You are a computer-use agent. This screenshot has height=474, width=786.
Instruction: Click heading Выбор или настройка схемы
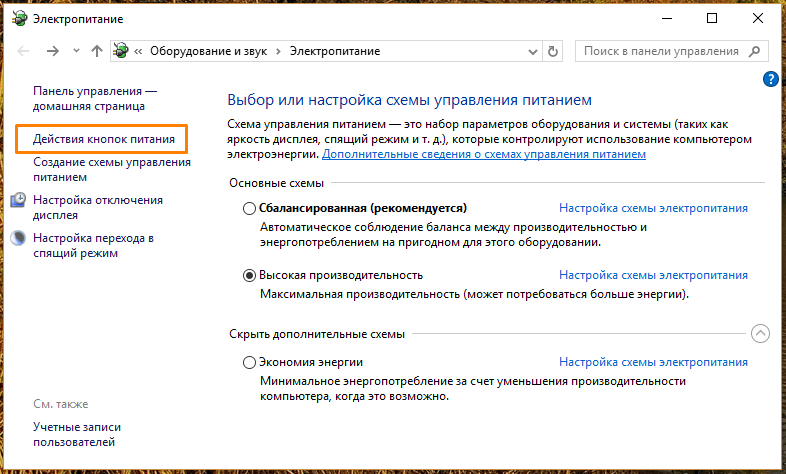(409, 100)
